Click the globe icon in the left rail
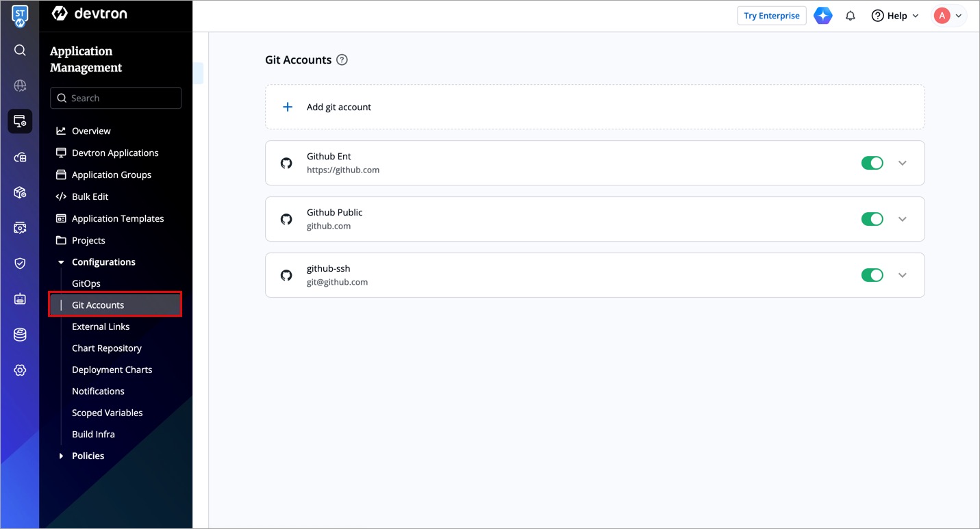Viewport: 980px width, 529px height. point(20,86)
